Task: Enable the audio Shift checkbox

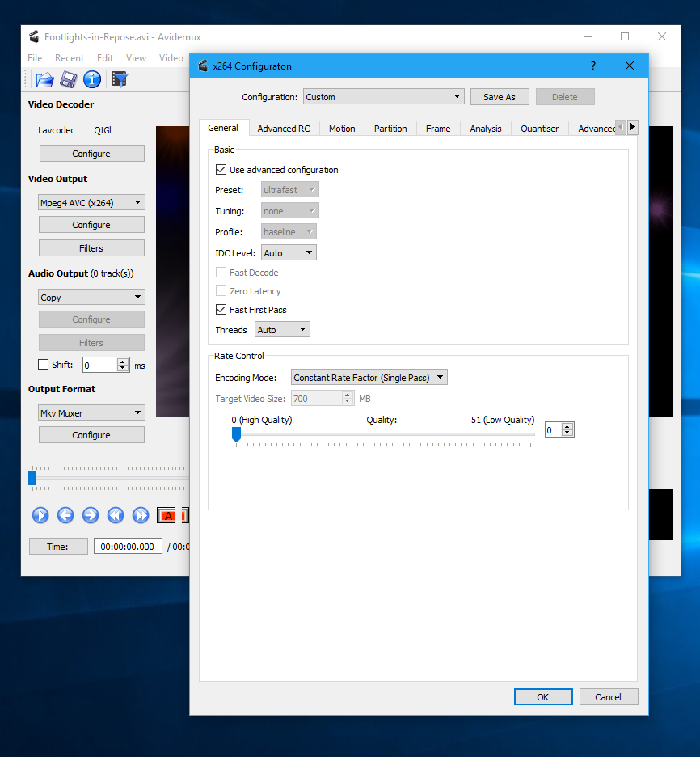Action: 44,365
